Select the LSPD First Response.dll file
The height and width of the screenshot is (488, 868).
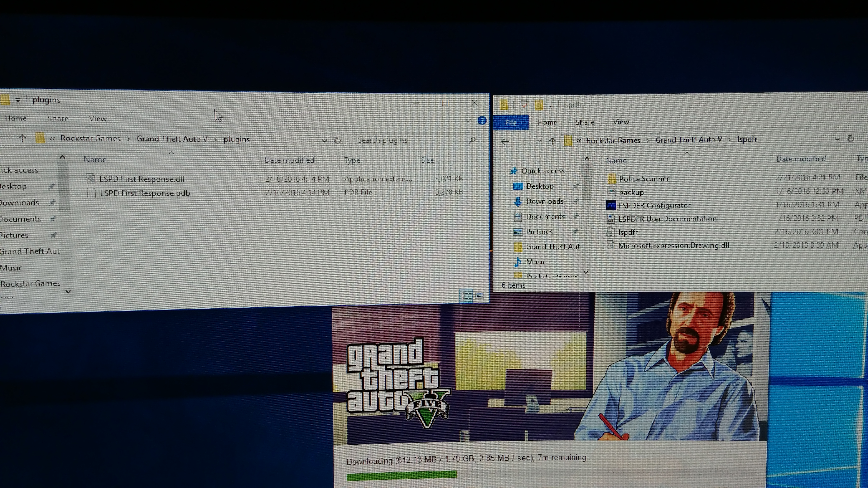coord(141,179)
